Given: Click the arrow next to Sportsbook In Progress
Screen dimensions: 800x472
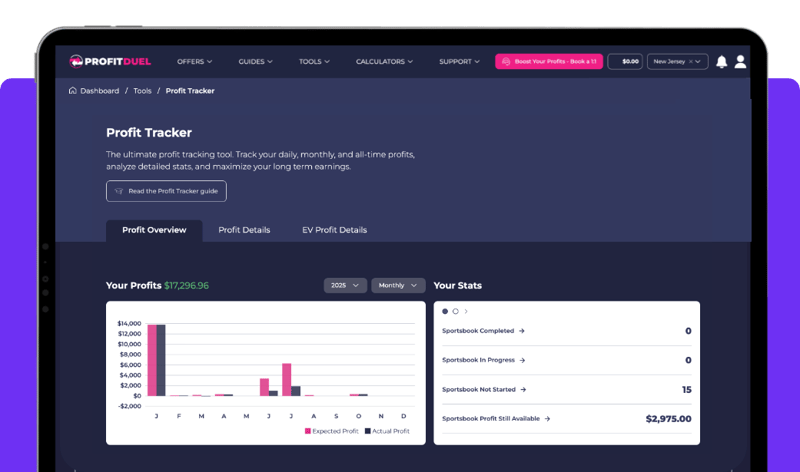Looking at the screenshot, I should 522,360.
